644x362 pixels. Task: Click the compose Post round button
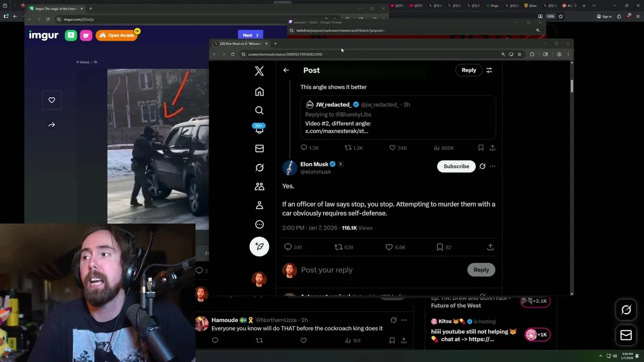(259, 246)
